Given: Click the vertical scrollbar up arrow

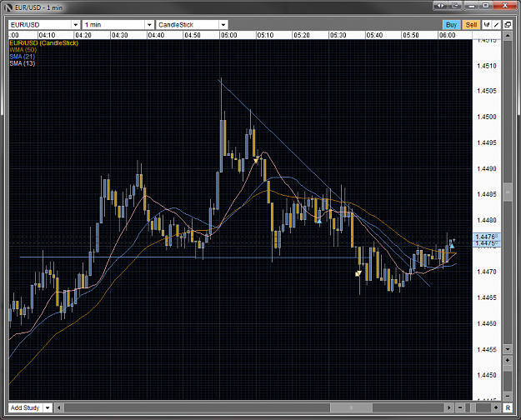Looking at the screenshot, I should click(508, 35).
